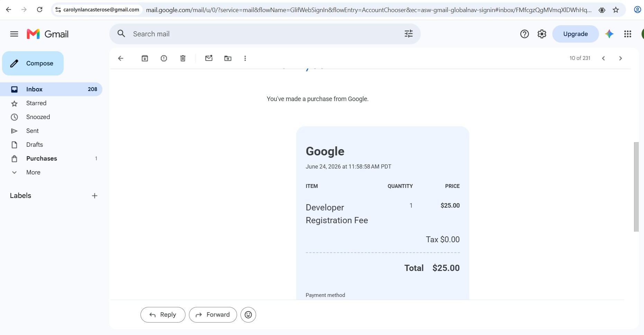Click the browser forward arrow

24,10
